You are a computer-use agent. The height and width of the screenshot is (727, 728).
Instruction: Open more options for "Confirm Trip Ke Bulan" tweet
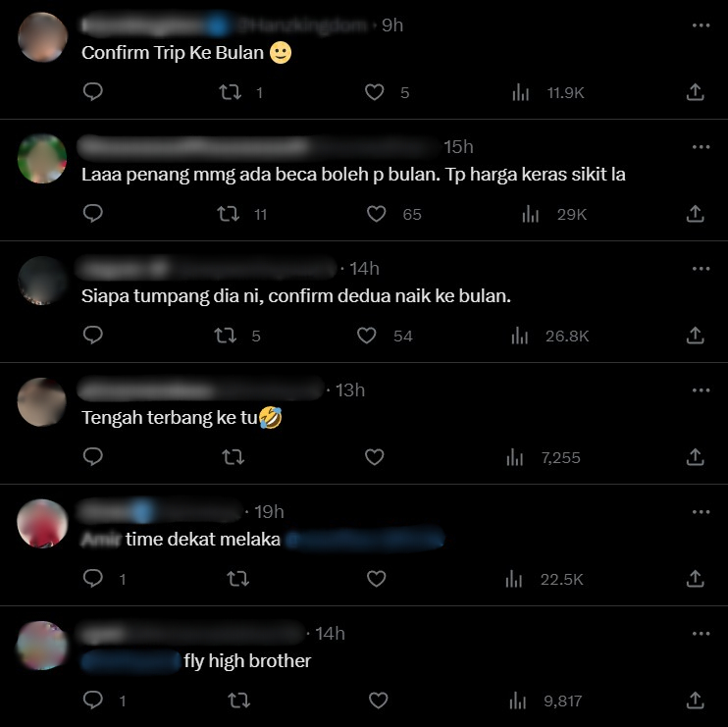point(701,26)
